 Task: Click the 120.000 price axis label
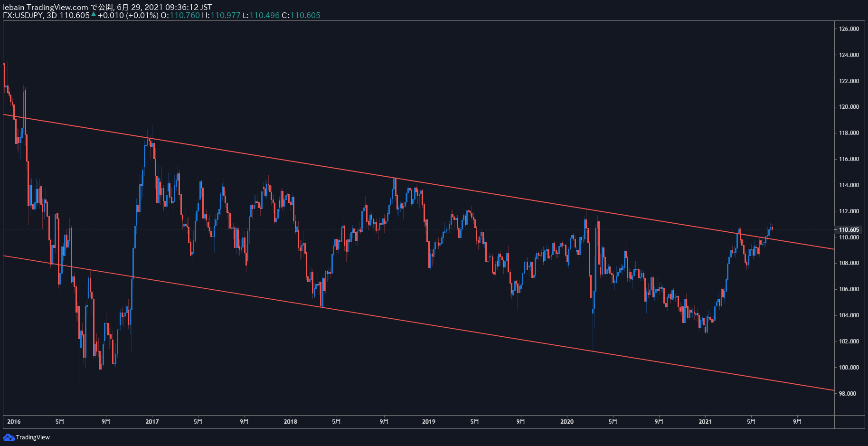[x=849, y=107]
